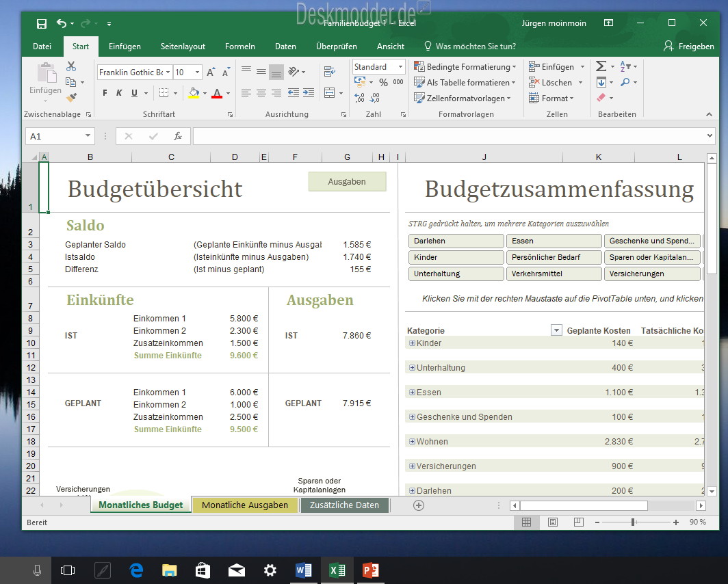Increase indent icon
Viewport: 728px width, 584px height.
[309, 93]
